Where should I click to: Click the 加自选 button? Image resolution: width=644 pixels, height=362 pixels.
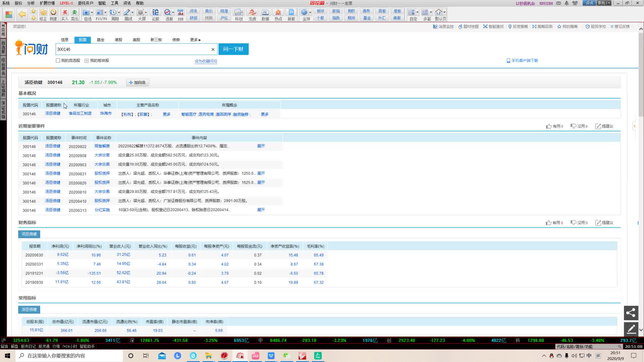pos(137,82)
